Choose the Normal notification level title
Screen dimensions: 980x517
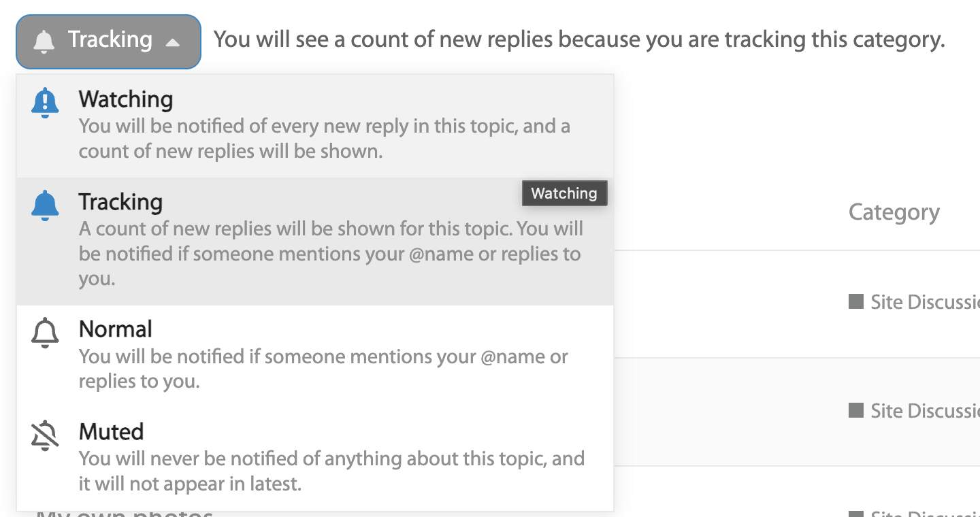click(x=116, y=329)
